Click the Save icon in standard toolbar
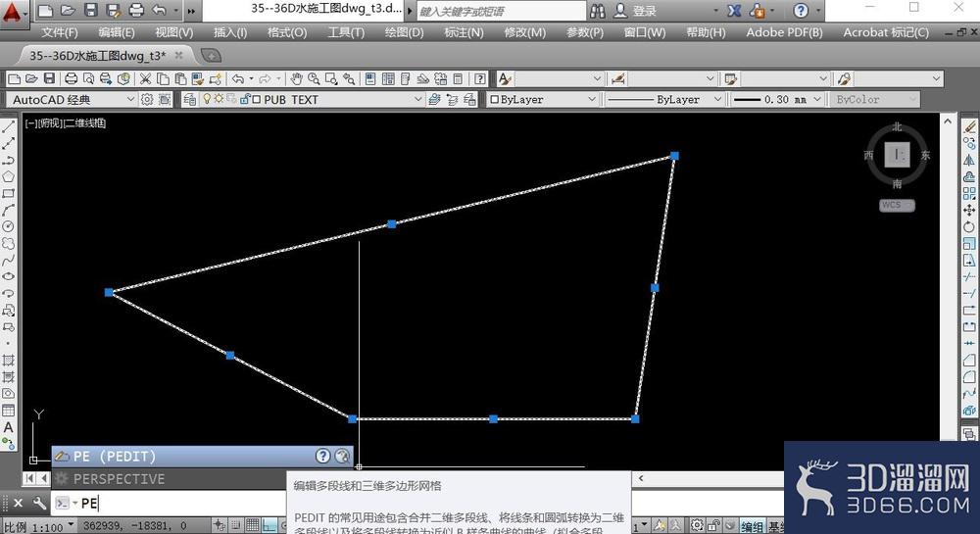 pos(49,78)
